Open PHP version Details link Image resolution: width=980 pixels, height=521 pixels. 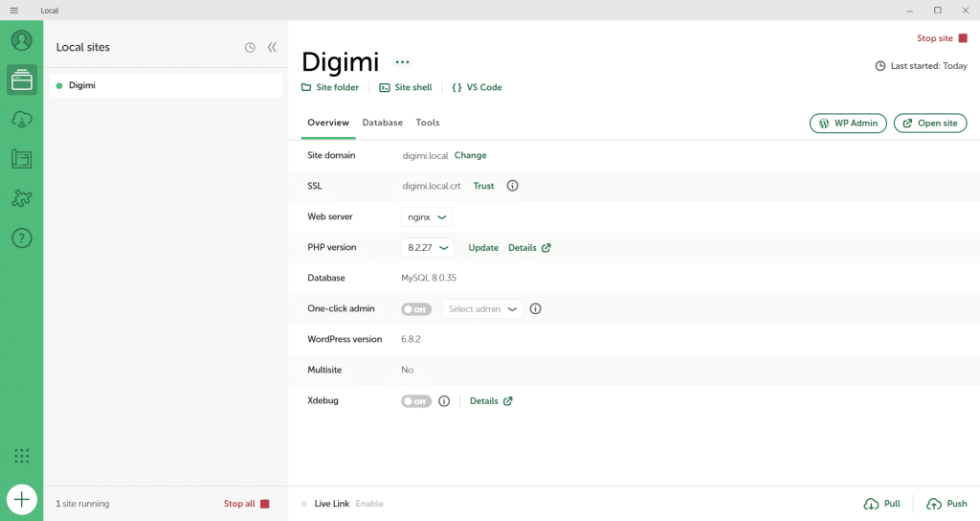point(529,248)
